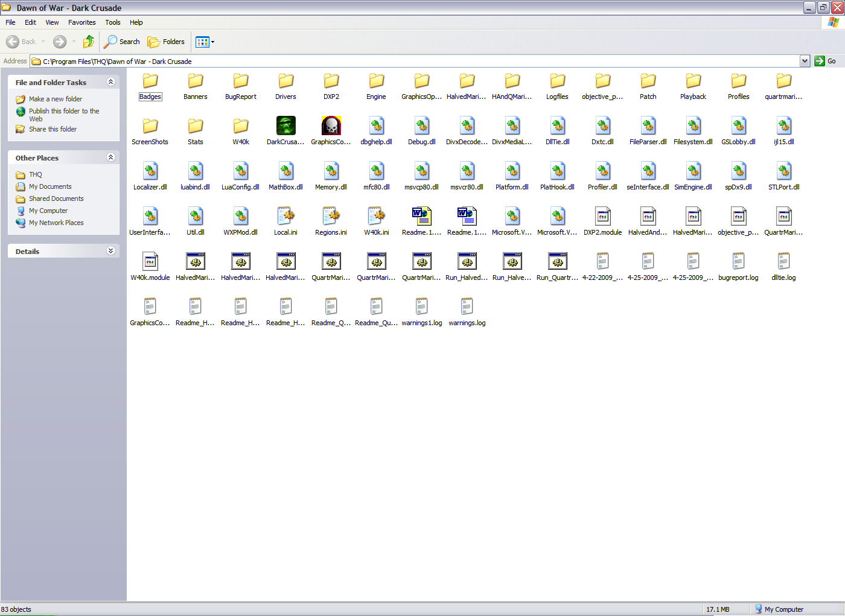Open the Views button dropdown

coord(212,42)
